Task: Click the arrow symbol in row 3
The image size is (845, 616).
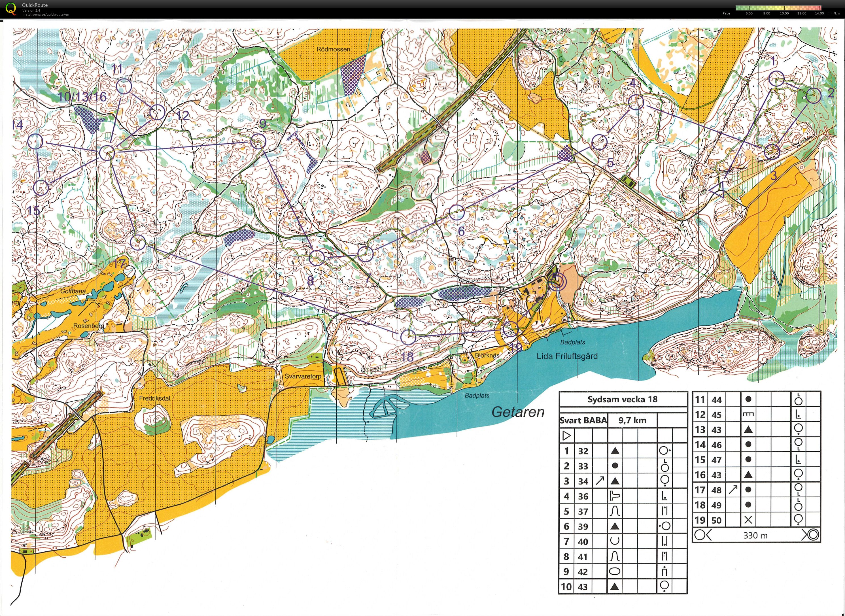Action: tap(600, 481)
